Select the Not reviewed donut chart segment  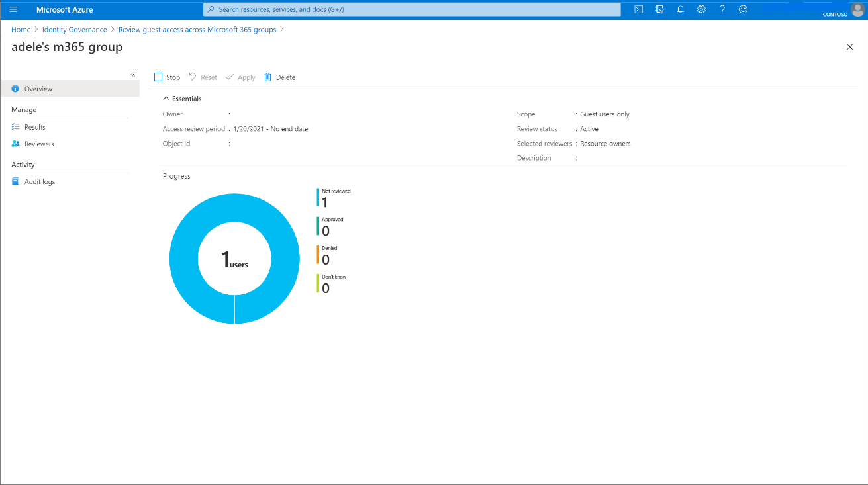tap(235, 205)
